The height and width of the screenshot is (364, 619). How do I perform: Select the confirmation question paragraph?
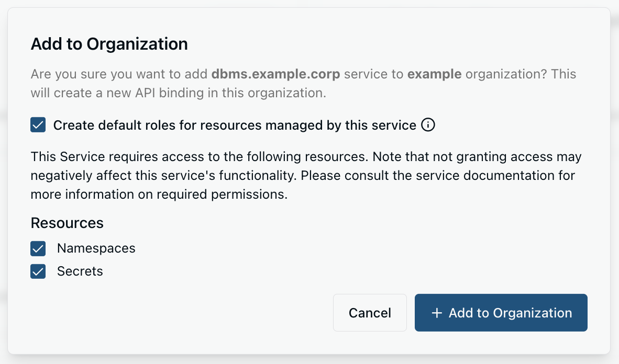coord(304,83)
